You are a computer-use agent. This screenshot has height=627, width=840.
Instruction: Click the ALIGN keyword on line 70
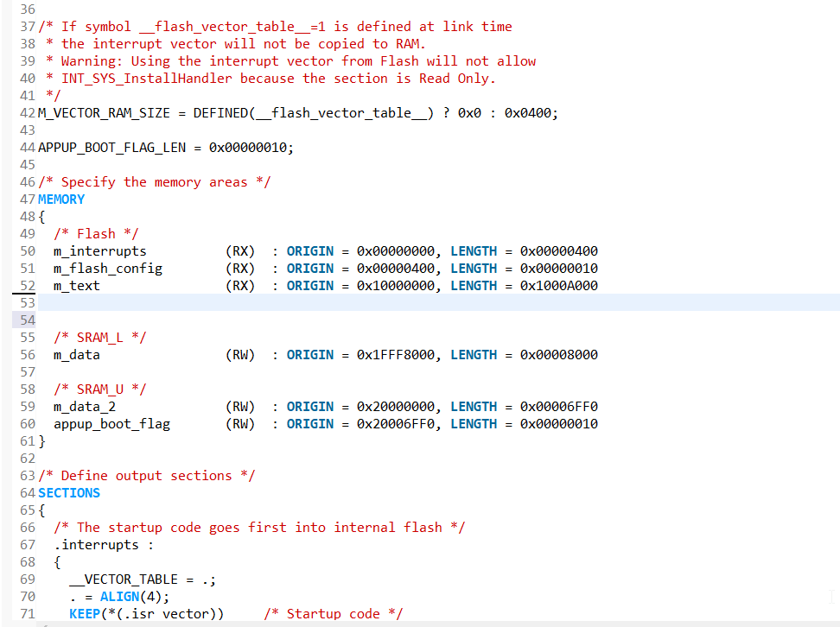coord(119,596)
